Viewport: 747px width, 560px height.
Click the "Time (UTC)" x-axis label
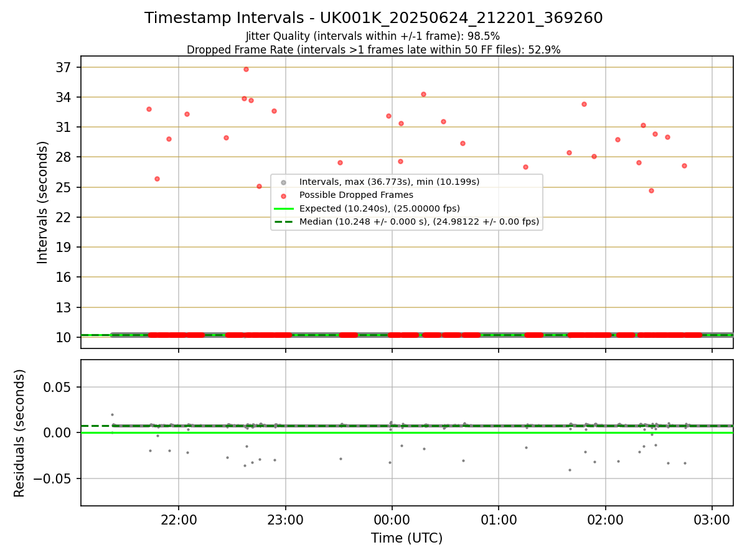406,538
